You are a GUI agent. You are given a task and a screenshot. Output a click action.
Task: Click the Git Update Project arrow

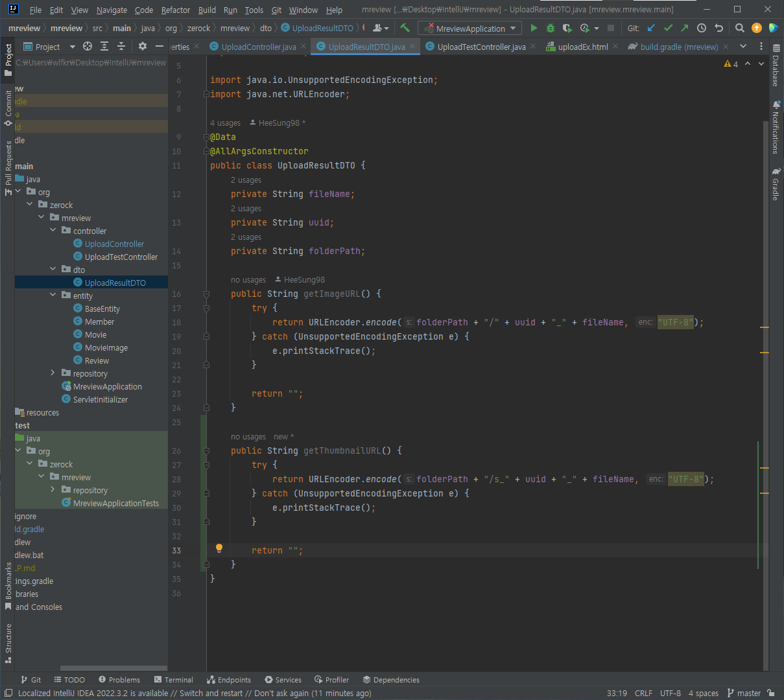[x=651, y=28]
